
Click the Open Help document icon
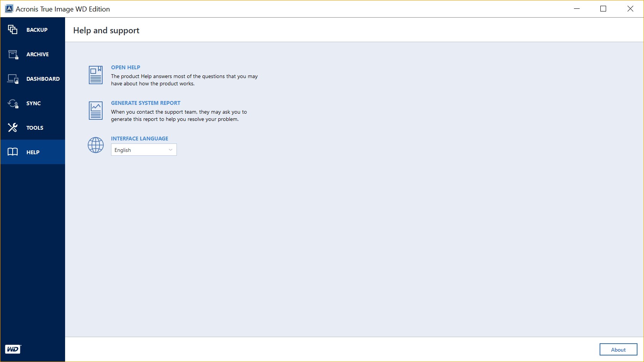pos(96,75)
